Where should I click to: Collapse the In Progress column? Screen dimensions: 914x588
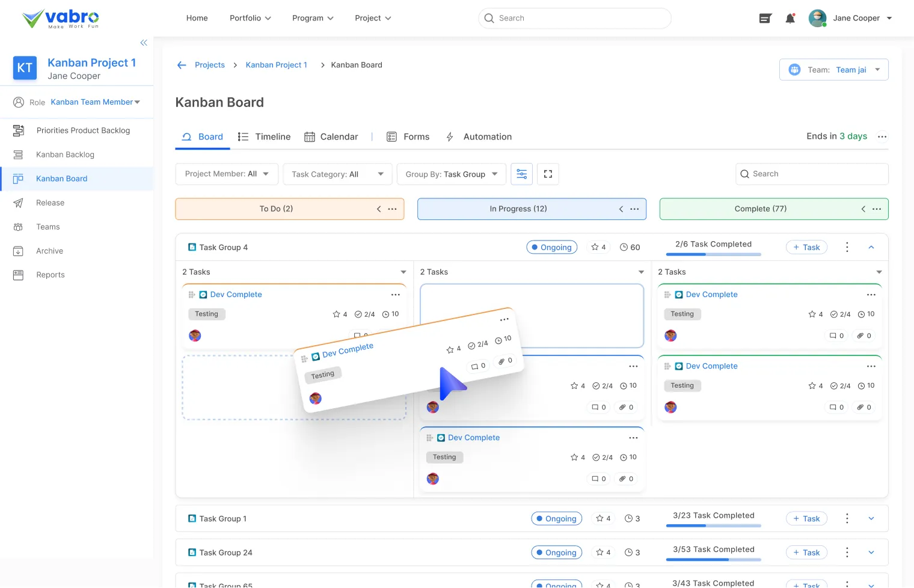[x=621, y=209]
